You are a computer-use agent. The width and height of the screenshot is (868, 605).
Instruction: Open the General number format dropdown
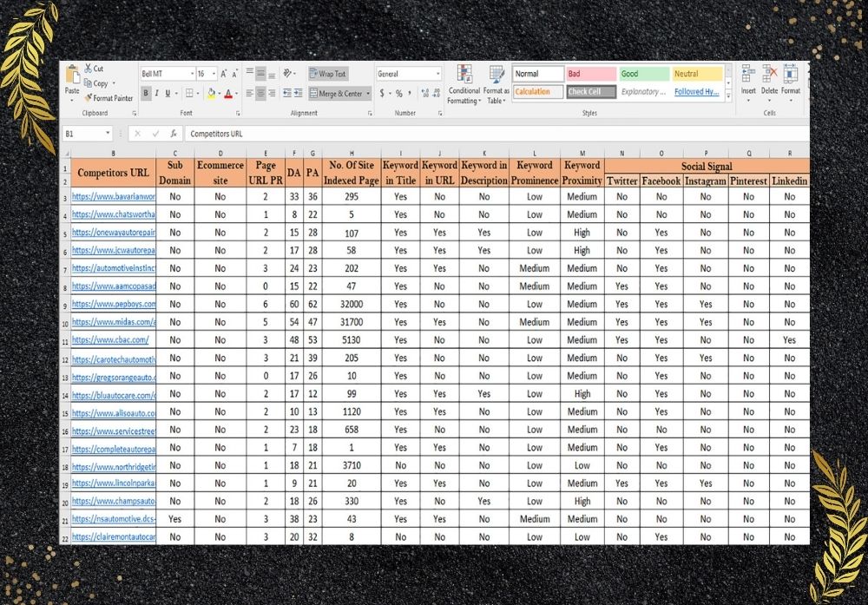click(437, 74)
